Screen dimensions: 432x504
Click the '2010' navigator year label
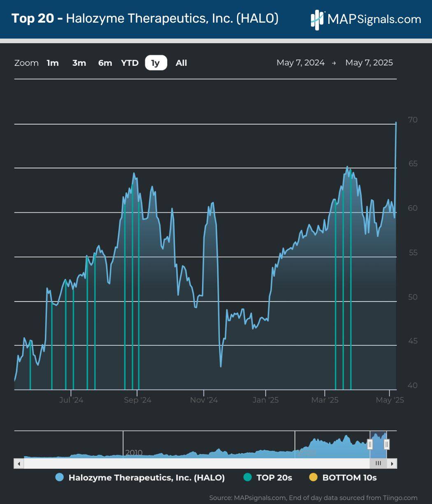134,453
